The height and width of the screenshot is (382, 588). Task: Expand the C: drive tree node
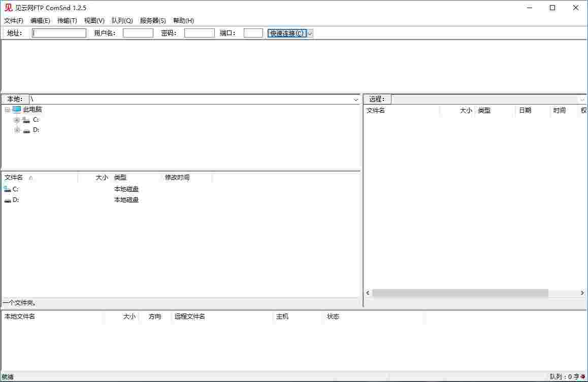tap(17, 120)
